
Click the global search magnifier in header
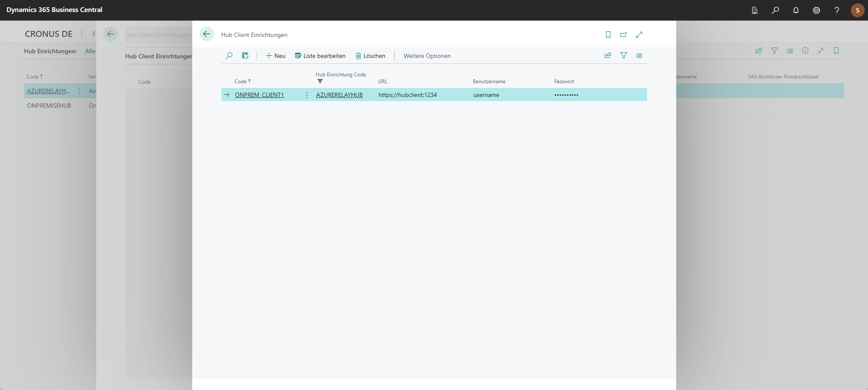775,10
